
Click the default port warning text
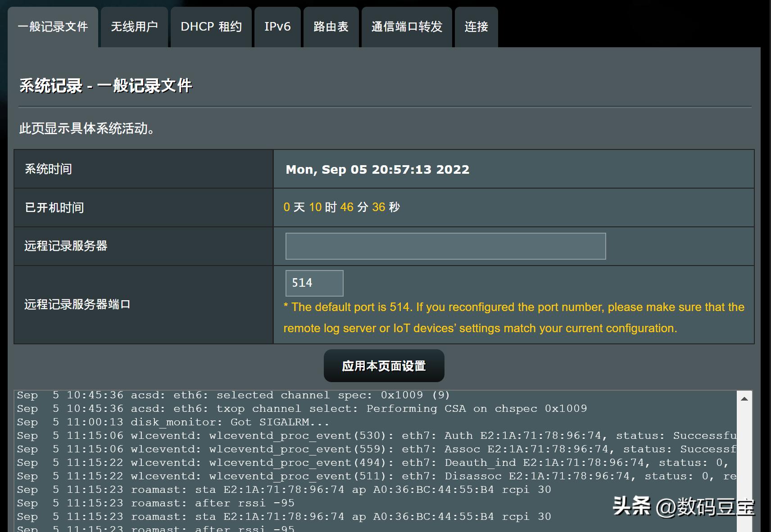(513, 317)
